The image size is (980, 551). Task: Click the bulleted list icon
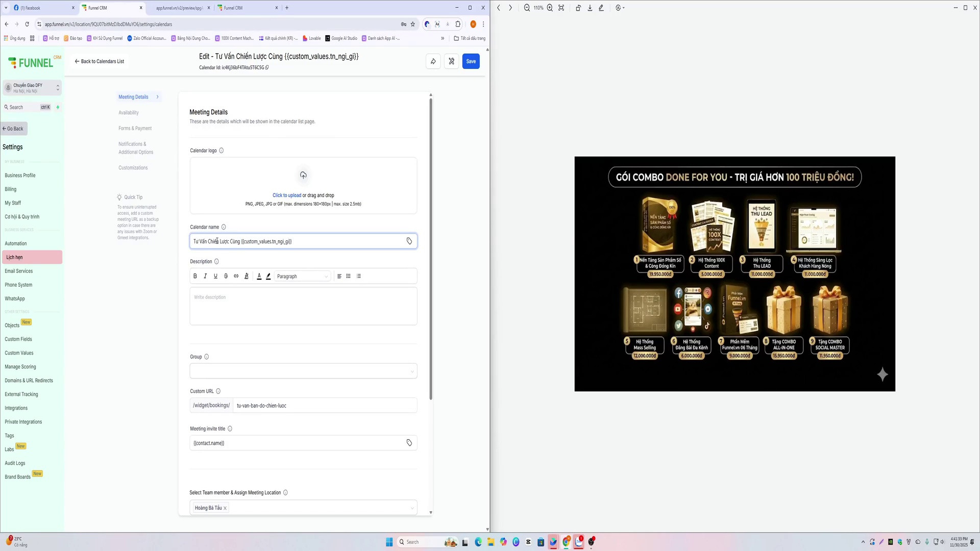point(349,276)
